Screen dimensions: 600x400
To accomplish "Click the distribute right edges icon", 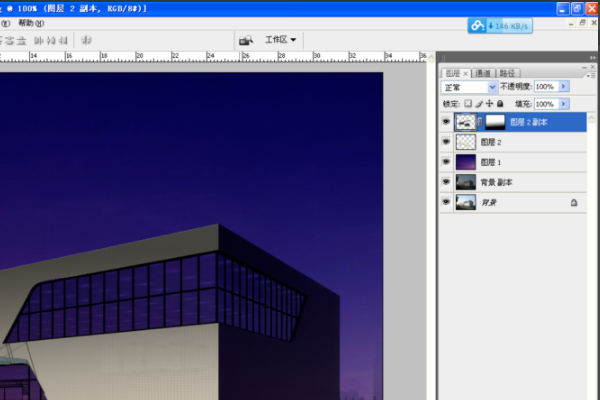I will click(x=63, y=40).
